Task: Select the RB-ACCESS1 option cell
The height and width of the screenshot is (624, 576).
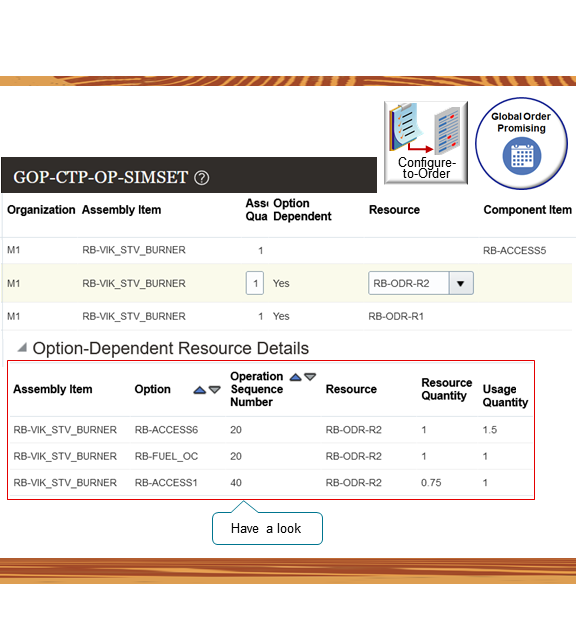Action: [166, 483]
